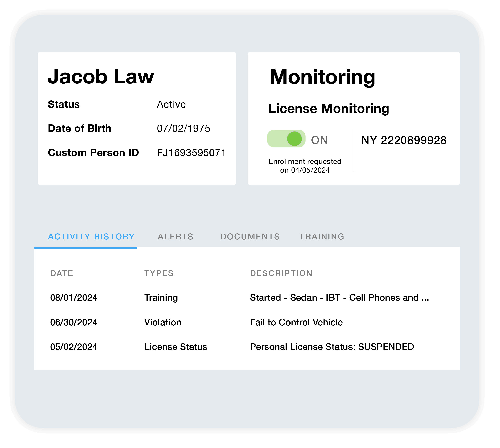Click the TYPES column header
This screenshot has width=500, height=448.
(x=159, y=273)
